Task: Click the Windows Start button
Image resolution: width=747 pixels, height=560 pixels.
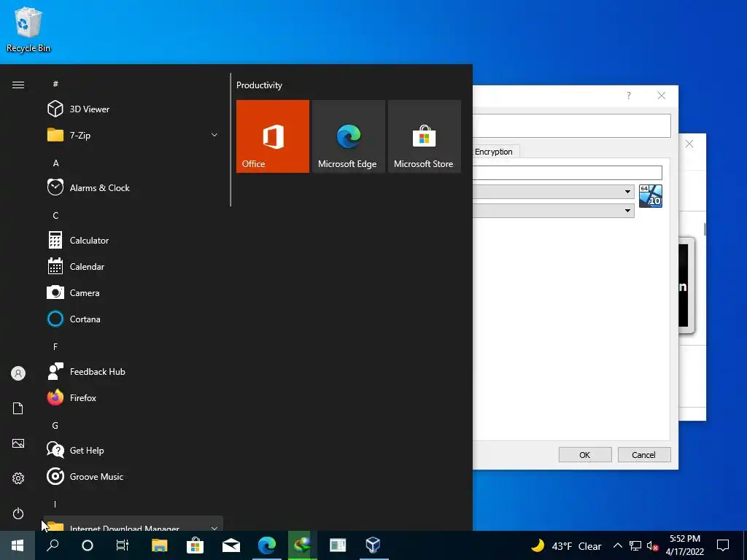Action: point(18,545)
